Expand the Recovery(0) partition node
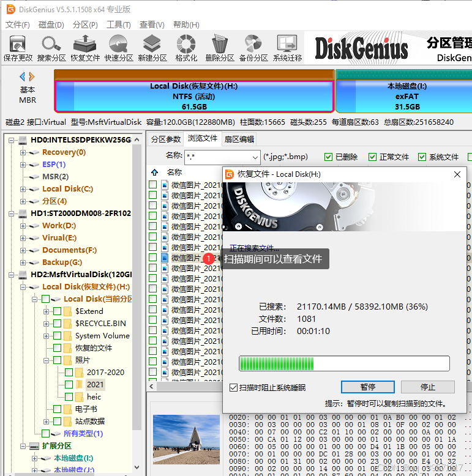472x476 pixels. (23, 152)
